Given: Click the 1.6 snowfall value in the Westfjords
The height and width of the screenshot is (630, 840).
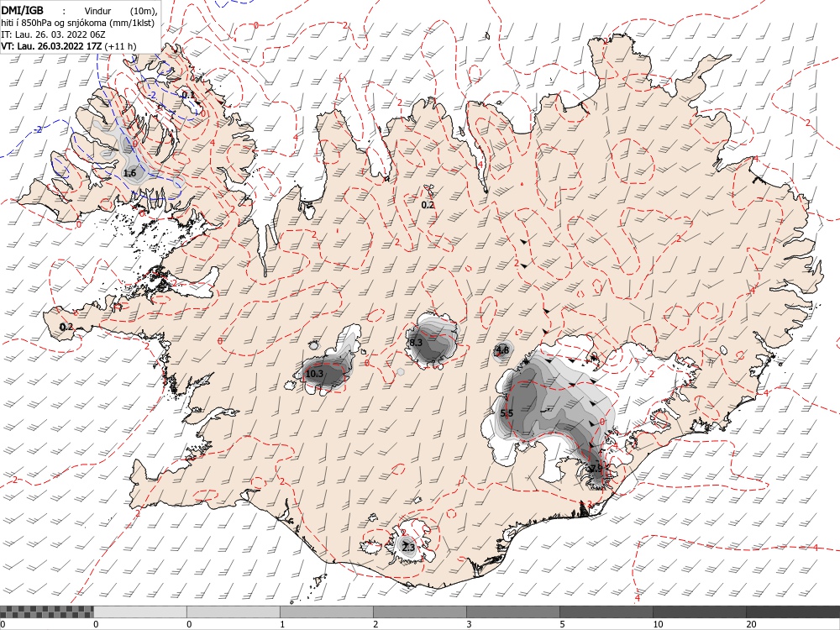Looking at the screenshot, I should 129,173.
